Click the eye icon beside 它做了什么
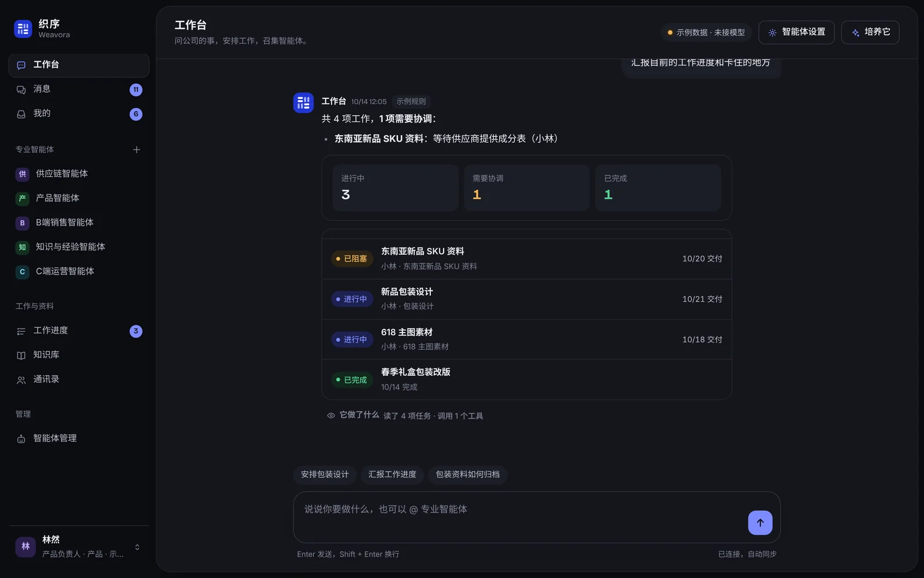924x578 pixels. 331,416
